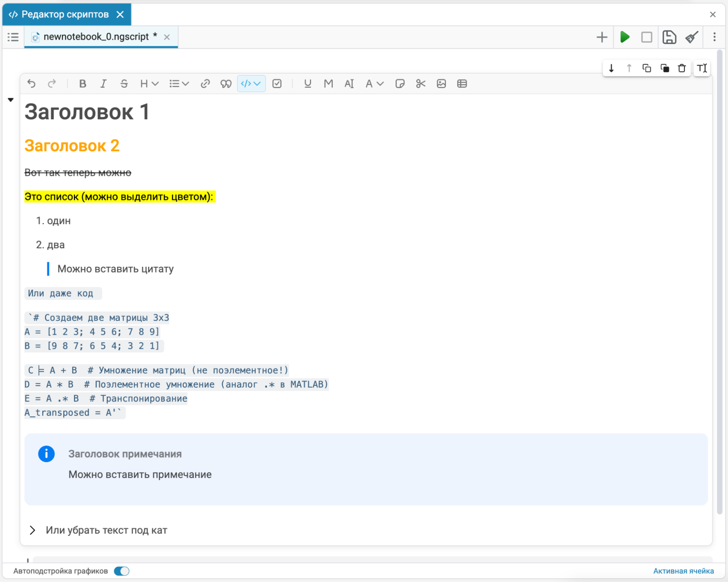728x582 pixels.
Task: Click the Заголовок примечания note title
Action: pyautogui.click(x=125, y=454)
